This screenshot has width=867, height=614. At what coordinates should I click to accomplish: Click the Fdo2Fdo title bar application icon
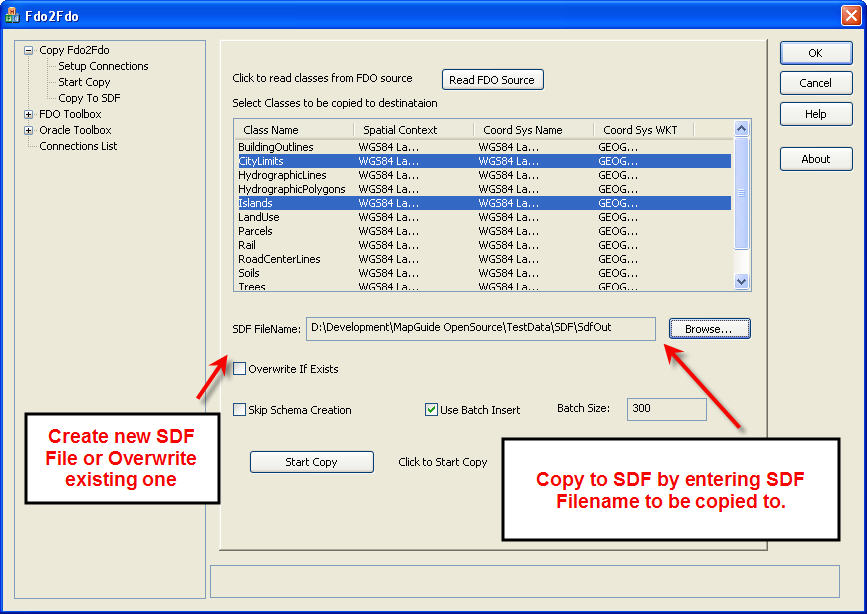[12, 15]
